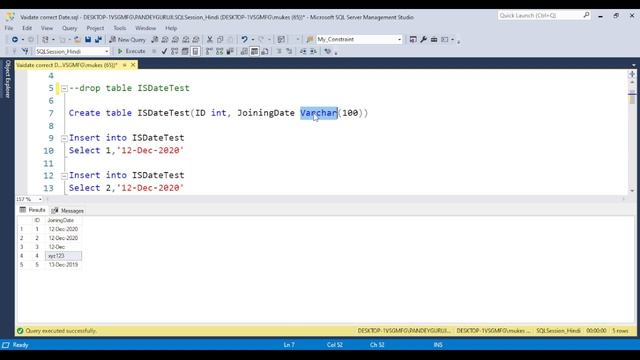Image resolution: width=640 pixels, height=360 pixels.
Task: Click the Save file icon
Action: [88, 40]
